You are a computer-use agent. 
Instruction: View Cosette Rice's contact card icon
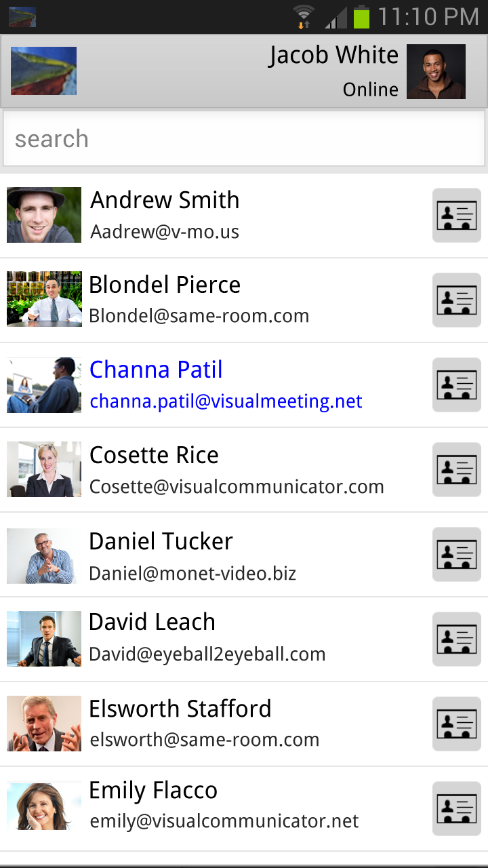coord(457,470)
